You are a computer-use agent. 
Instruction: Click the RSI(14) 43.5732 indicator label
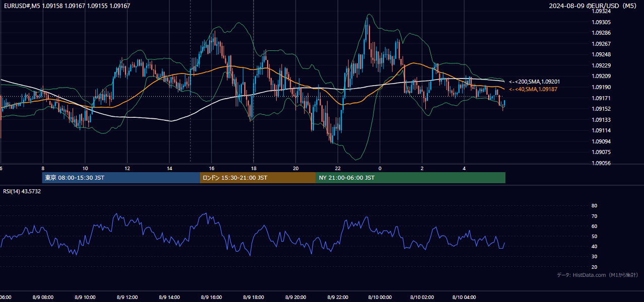coord(22,191)
